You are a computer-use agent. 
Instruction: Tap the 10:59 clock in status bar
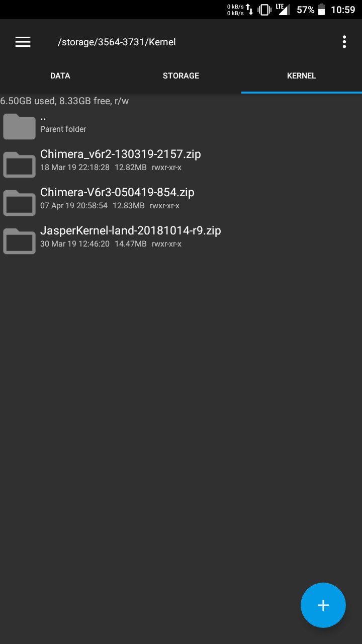tap(343, 10)
